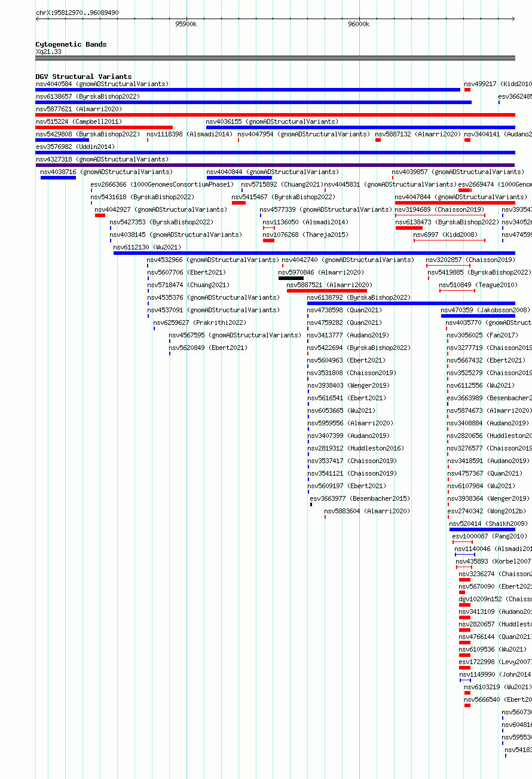
Task: Open variant nsv6103219 (Wu2021)
Action: (498, 687)
